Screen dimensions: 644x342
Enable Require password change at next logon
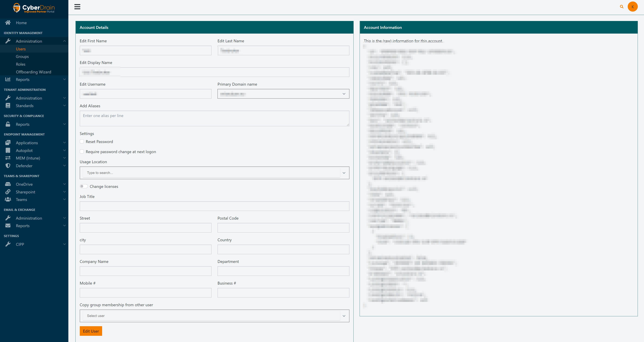82,152
